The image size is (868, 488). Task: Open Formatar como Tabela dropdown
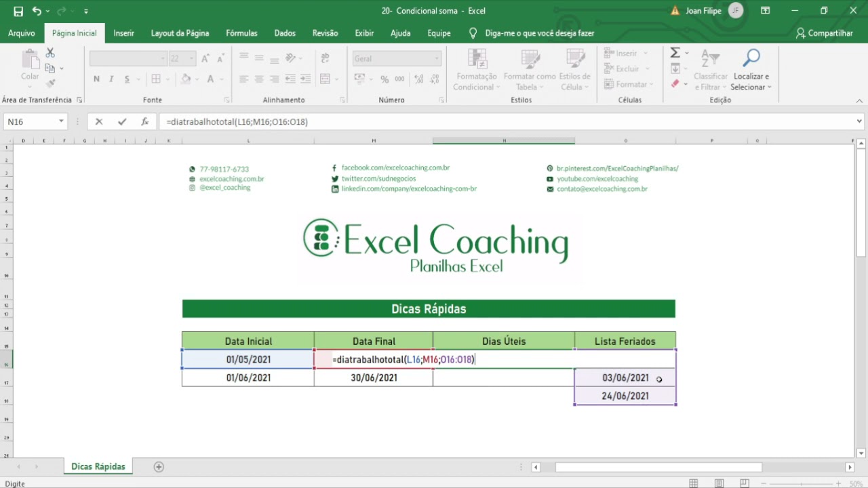click(x=530, y=70)
